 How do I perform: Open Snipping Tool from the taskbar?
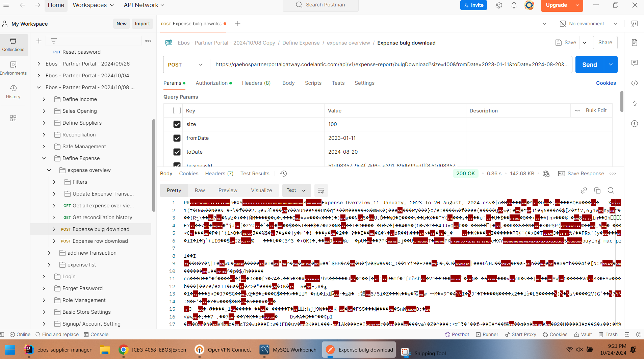click(x=424, y=353)
